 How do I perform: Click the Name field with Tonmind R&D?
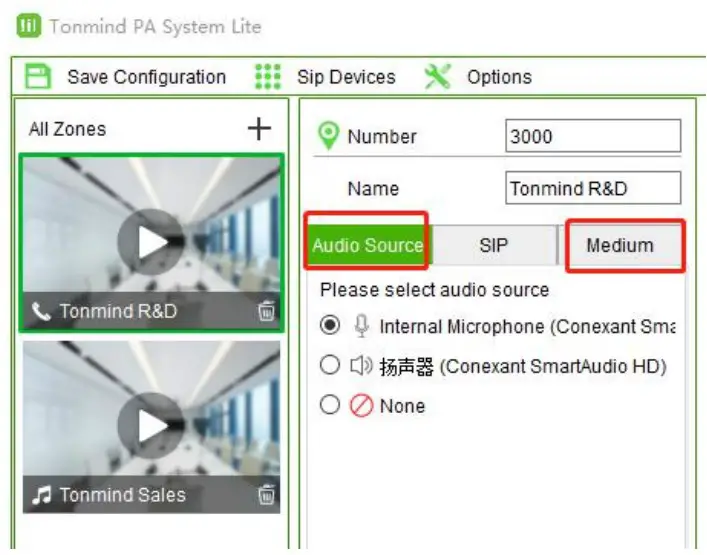point(593,188)
